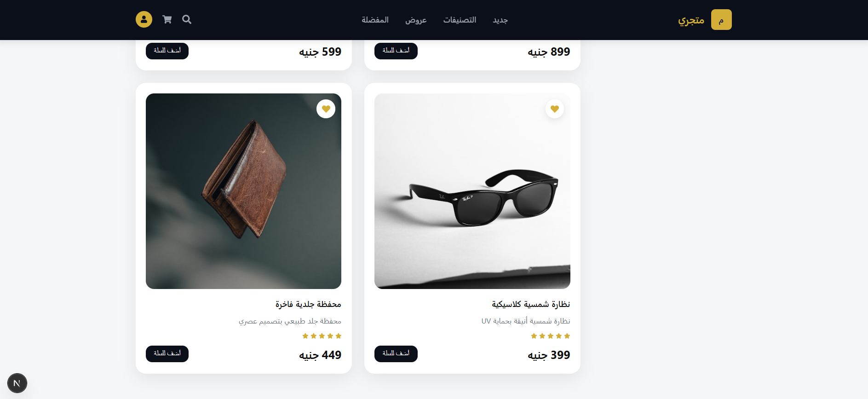Toggle favorite heart on leather wallet
The height and width of the screenshot is (399, 868).
pos(326,109)
